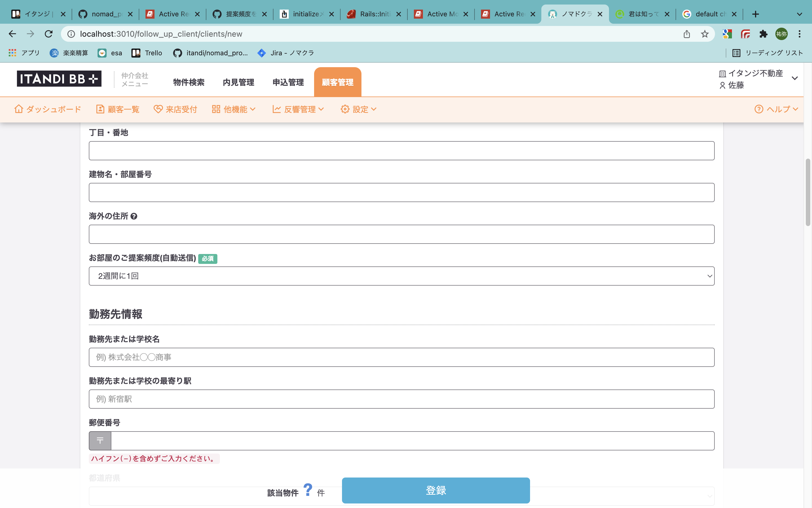The image size is (812, 508).
Task: Switch to the initialize browser tab
Action: point(307,14)
